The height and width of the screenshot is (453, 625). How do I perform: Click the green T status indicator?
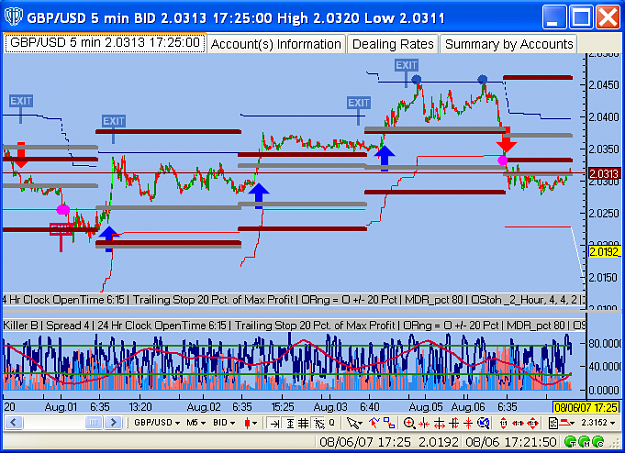tap(570, 442)
